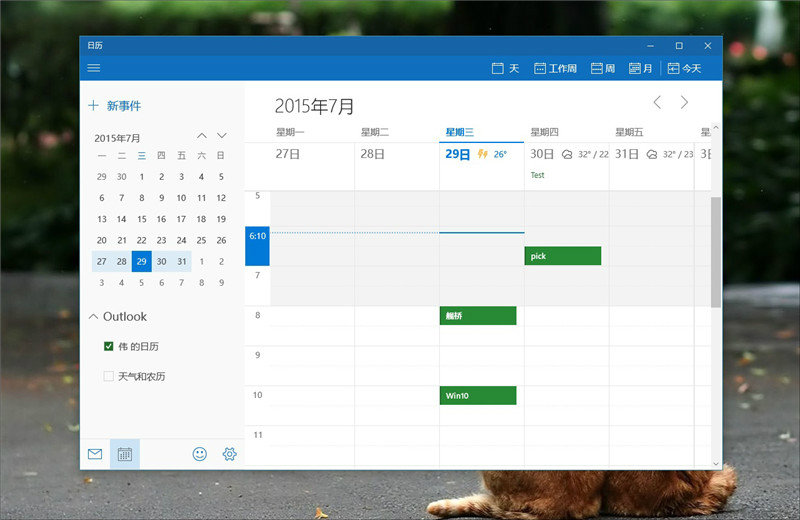
Task: Click the 星期三 weekday header
Action: (x=459, y=132)
